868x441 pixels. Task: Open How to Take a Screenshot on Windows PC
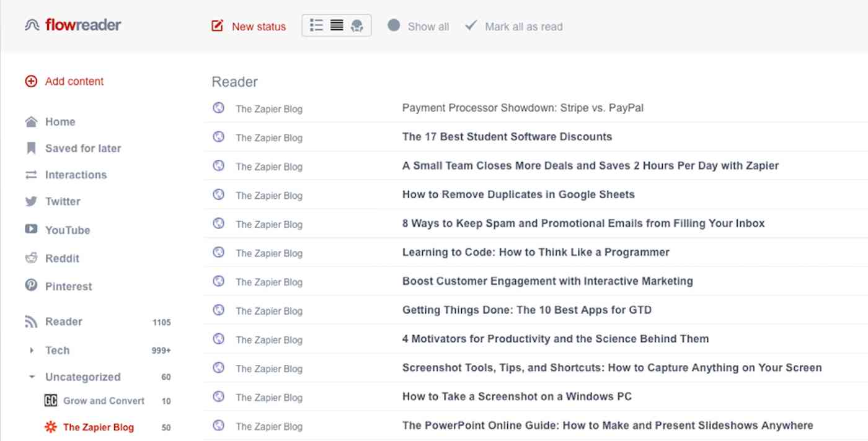pyautogui.click(x=517, y=397)
